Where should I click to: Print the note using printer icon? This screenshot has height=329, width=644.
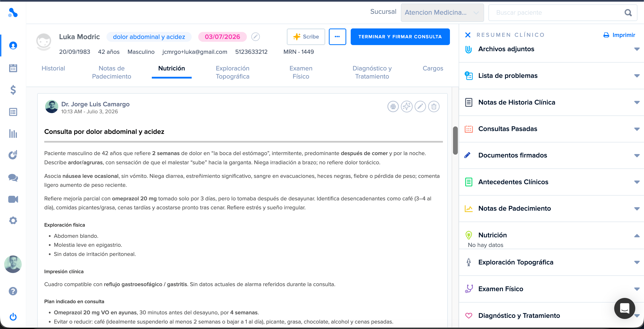[x=393, y=107]
